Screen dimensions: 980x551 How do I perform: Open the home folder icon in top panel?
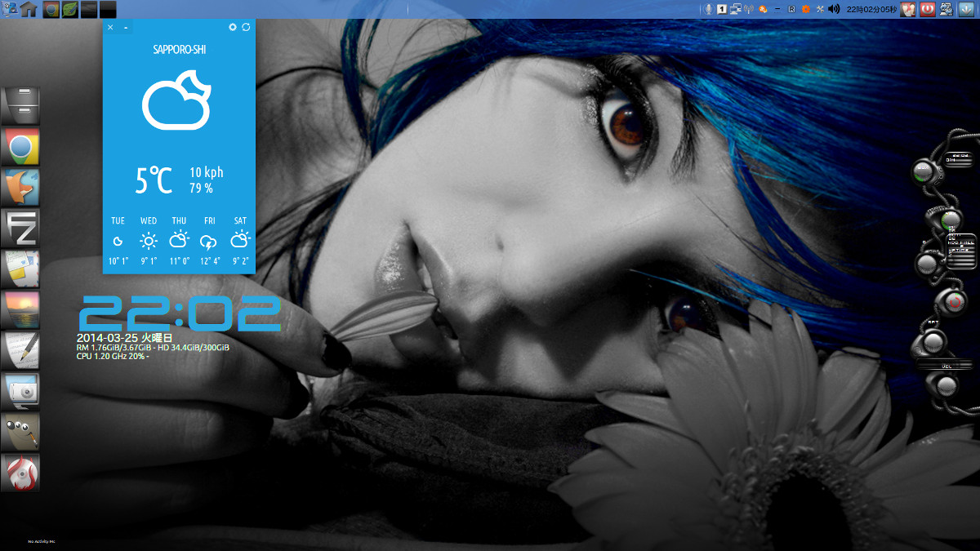[29, 9]
